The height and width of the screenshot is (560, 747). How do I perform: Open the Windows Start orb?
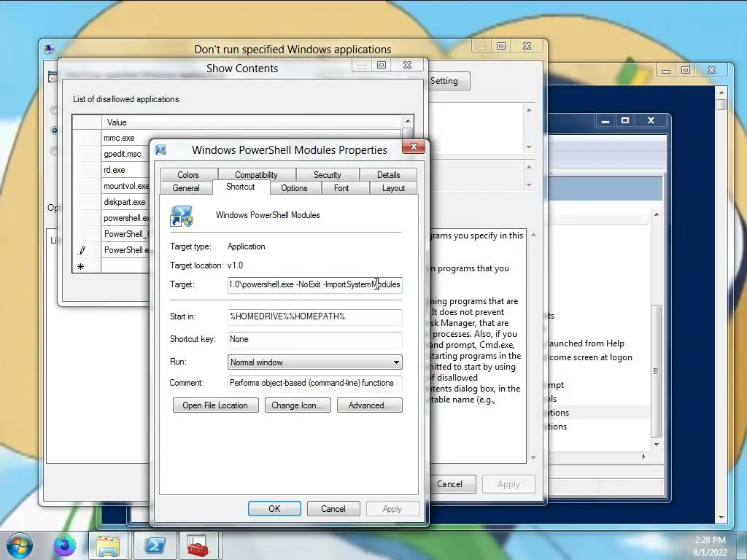point(19,545)
